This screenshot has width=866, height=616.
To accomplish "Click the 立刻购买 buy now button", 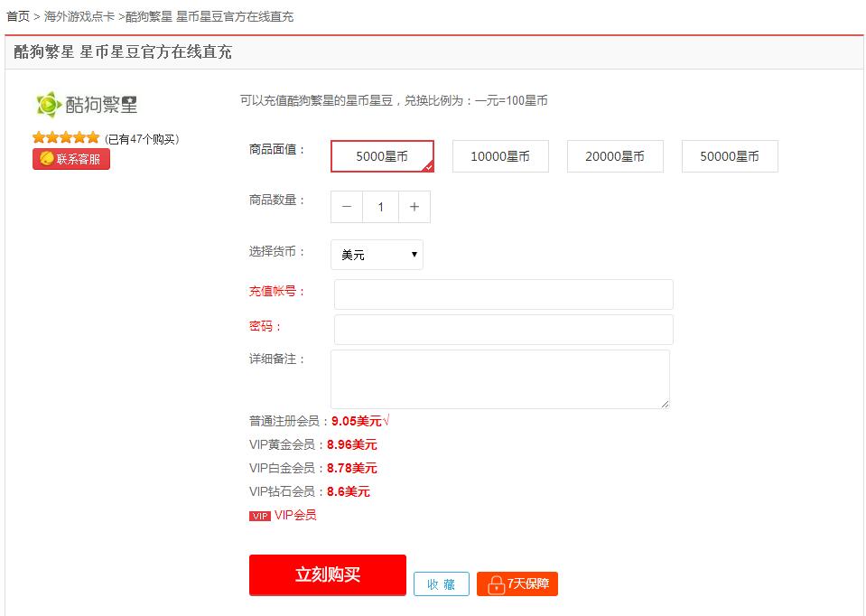I will (328, 574).
